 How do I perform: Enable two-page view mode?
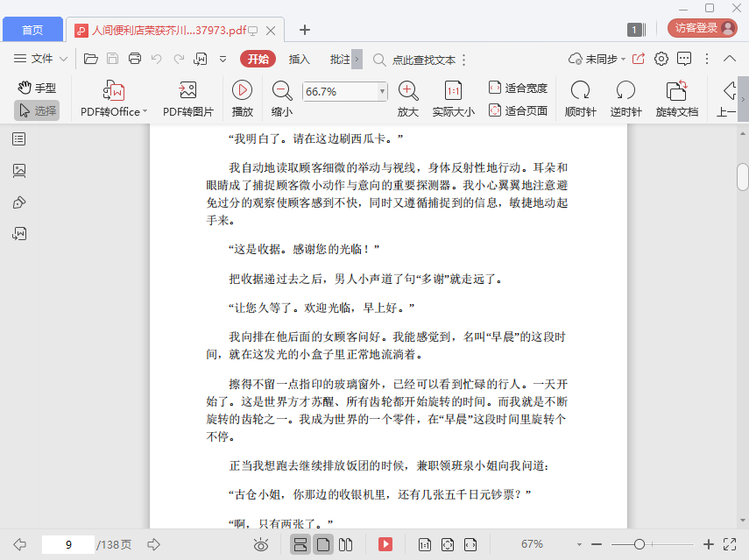tap(345, 544)
